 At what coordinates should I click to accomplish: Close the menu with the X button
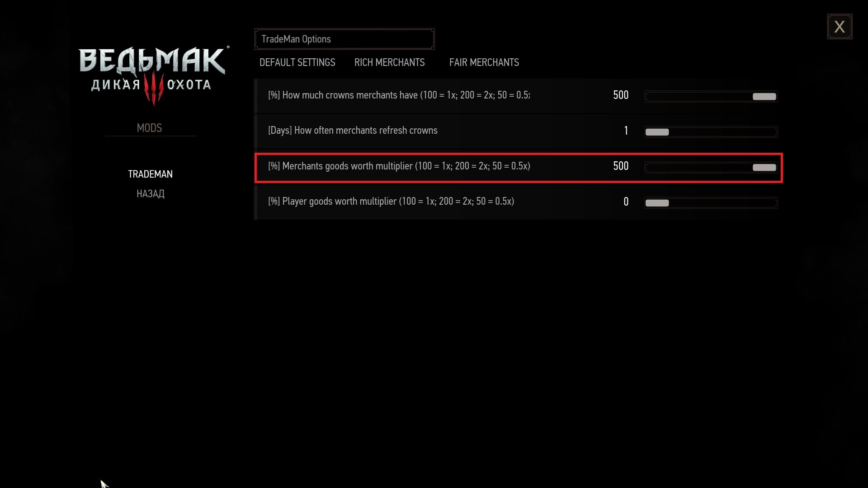point(840,27)
